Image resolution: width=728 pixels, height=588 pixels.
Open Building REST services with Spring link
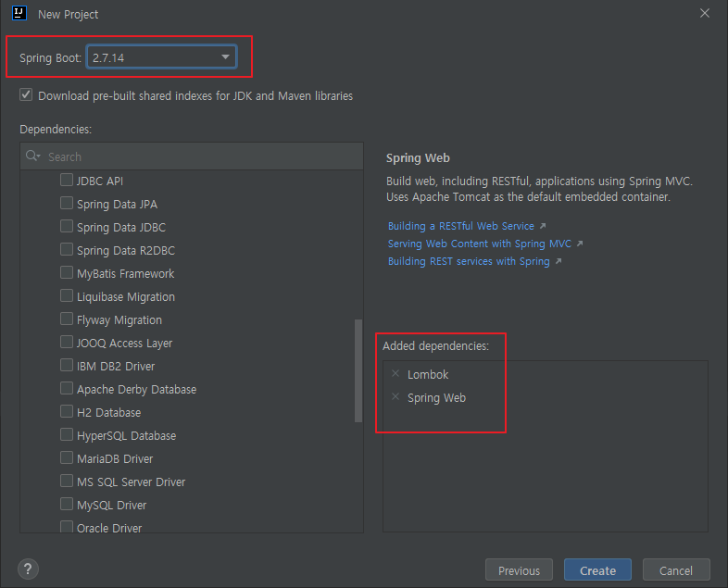(469, 261)
